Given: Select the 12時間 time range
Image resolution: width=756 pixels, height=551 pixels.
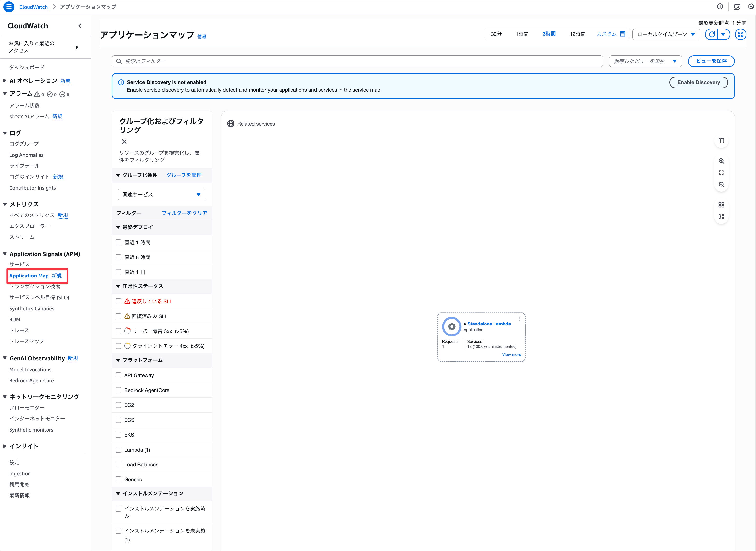Looking at the screenshot, I should pyautogui.click(x=577, y=34).
